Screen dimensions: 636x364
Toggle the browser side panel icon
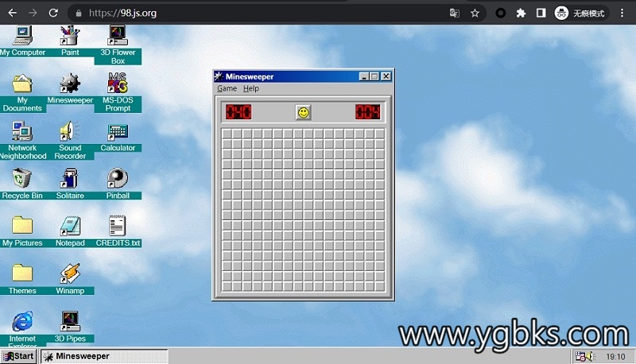click(x=541, y=14)
